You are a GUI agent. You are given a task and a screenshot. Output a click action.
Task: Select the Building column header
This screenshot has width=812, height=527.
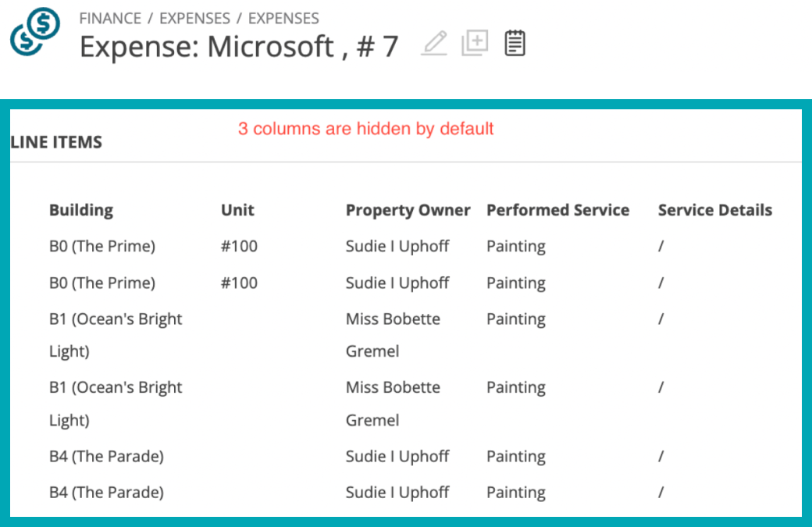tap(81, 210)
